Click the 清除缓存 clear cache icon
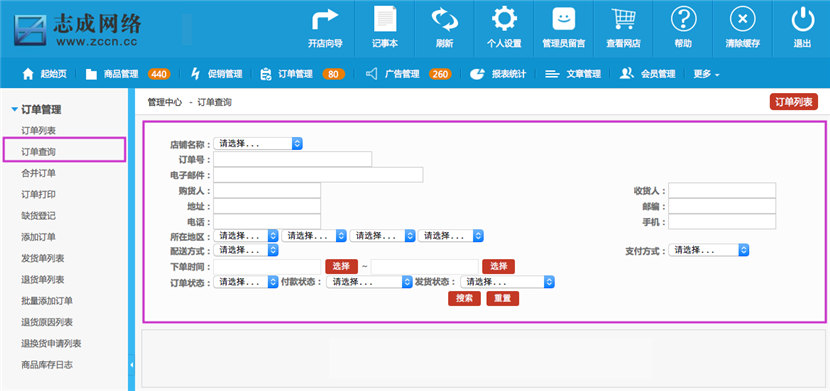This screenshot has height=391, width=830. point(743,19)
